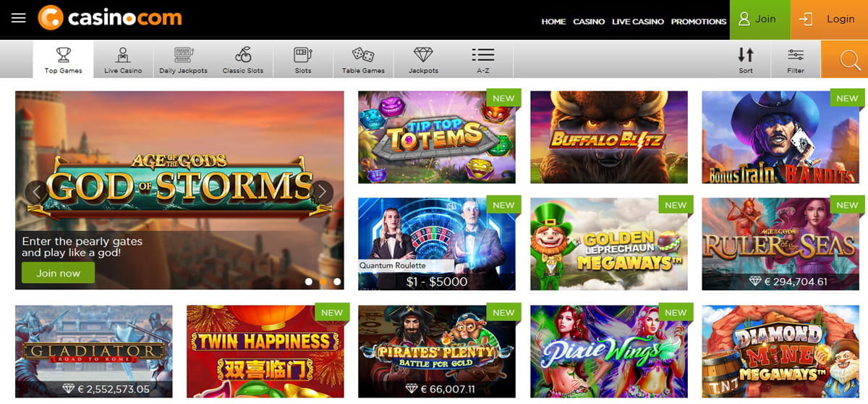Click the orange Login button
This screenshot has width=868, height=404.
pos(829,20)
